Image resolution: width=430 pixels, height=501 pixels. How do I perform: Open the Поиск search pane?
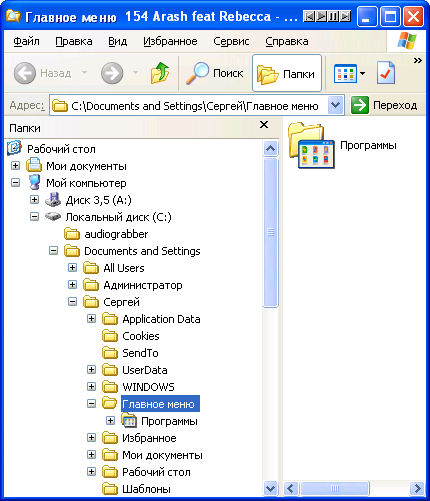[x=215, y=73]
